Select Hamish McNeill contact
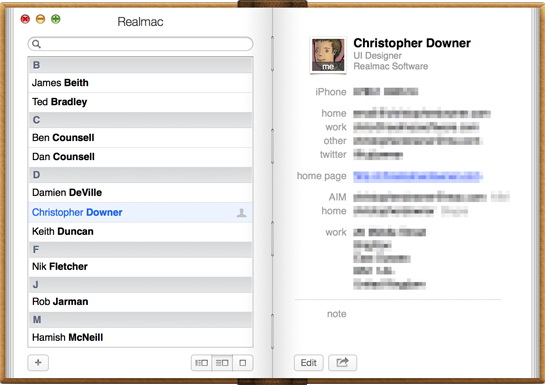Image resolution: width=545 pixels, height=385 pixels. click(x=140, y=337)
